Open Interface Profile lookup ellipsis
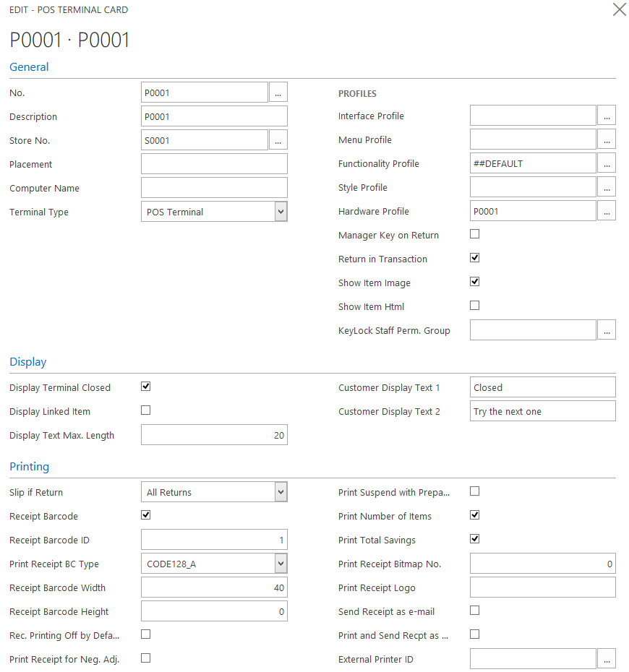 coord(607,116)
